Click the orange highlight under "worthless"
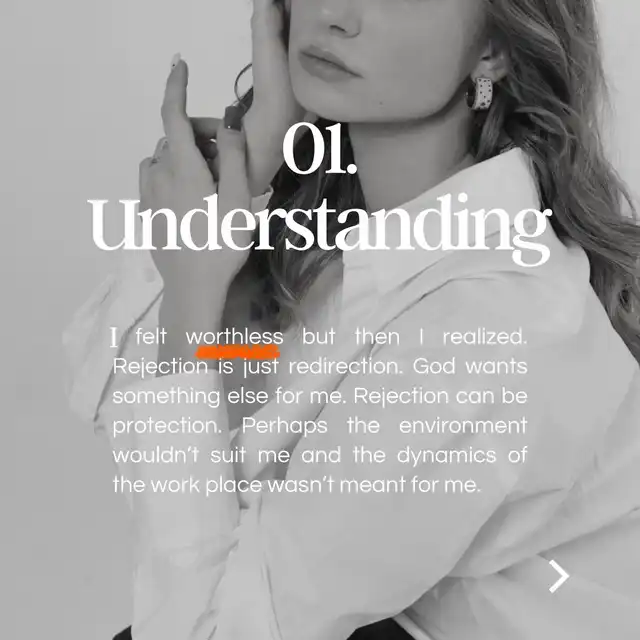 pyautogui.click(x=238, y=352)
